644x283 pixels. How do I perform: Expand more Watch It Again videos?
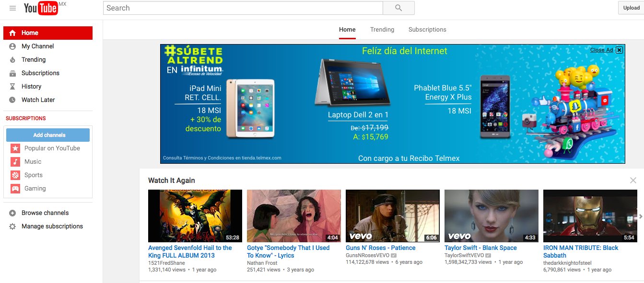(641, 216)
